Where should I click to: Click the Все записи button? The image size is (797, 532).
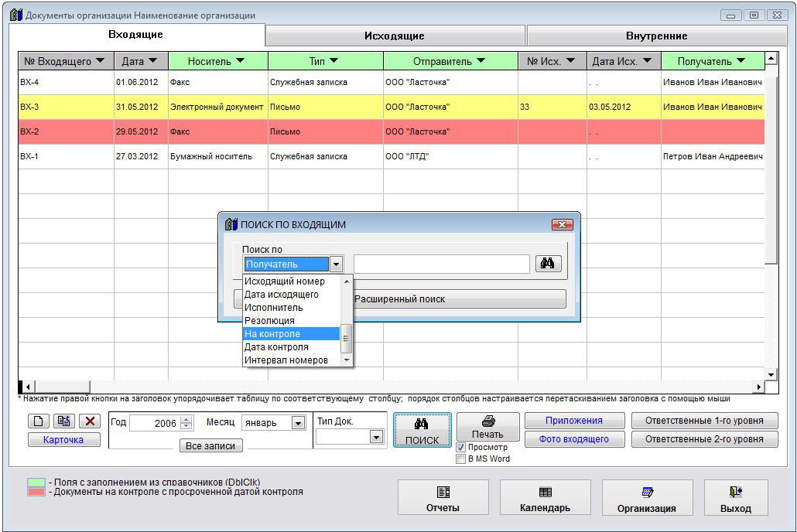(210, 446)
